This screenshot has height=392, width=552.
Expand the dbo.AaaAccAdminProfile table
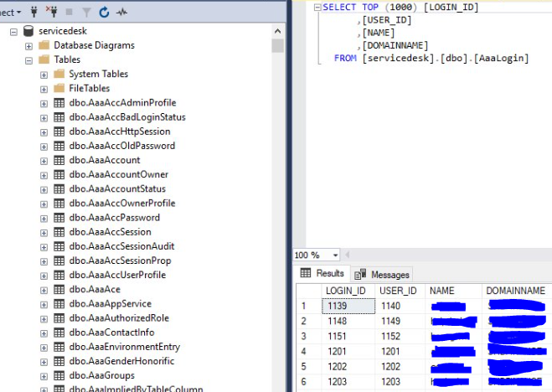[x=44, y=104]
